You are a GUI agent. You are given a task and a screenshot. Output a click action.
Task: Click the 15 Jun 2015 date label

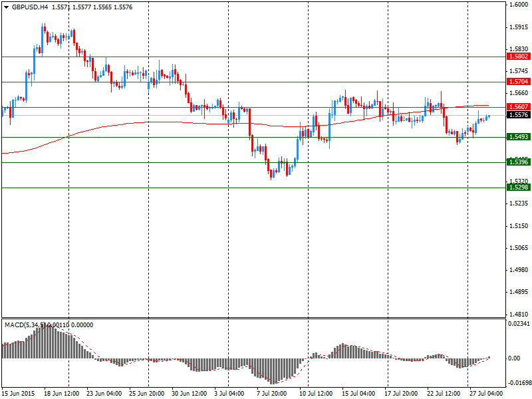coord(18,394)
